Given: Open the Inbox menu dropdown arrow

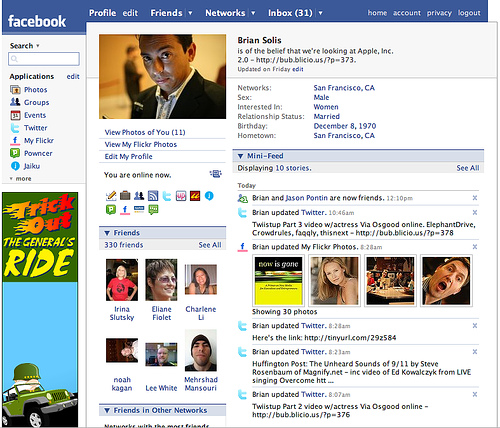Looking at the screenshot, I should tap(320, 13).
